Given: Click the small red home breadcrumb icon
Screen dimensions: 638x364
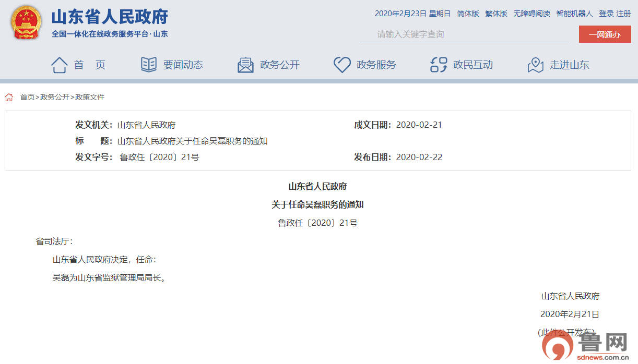Looking at the screenshot, I should coord(9,97).
